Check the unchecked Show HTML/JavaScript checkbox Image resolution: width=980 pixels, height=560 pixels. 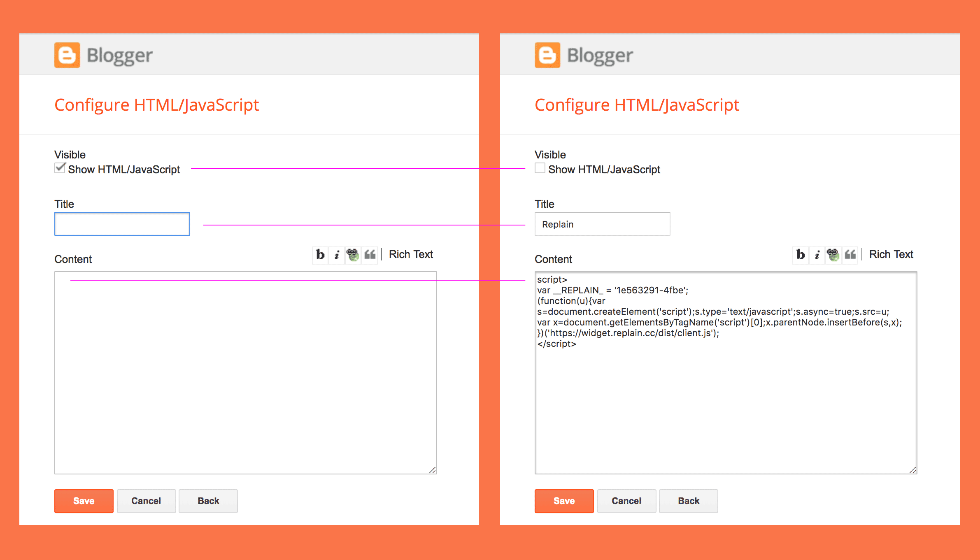[x=540, y=168]
